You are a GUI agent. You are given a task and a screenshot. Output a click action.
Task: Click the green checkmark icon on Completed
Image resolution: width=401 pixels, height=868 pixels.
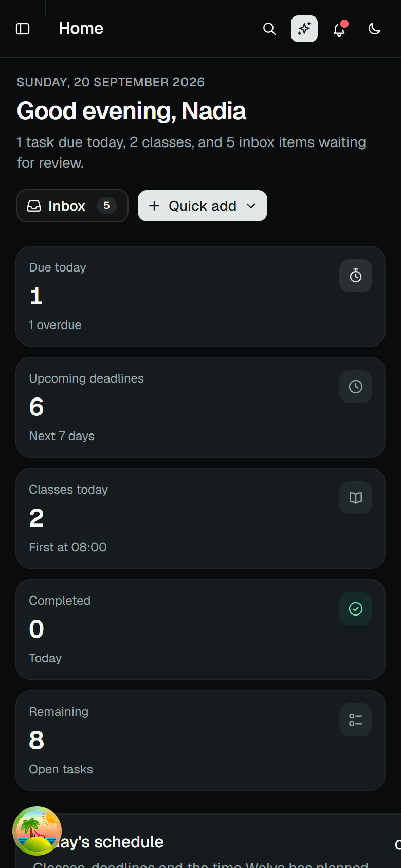[356, 609]
